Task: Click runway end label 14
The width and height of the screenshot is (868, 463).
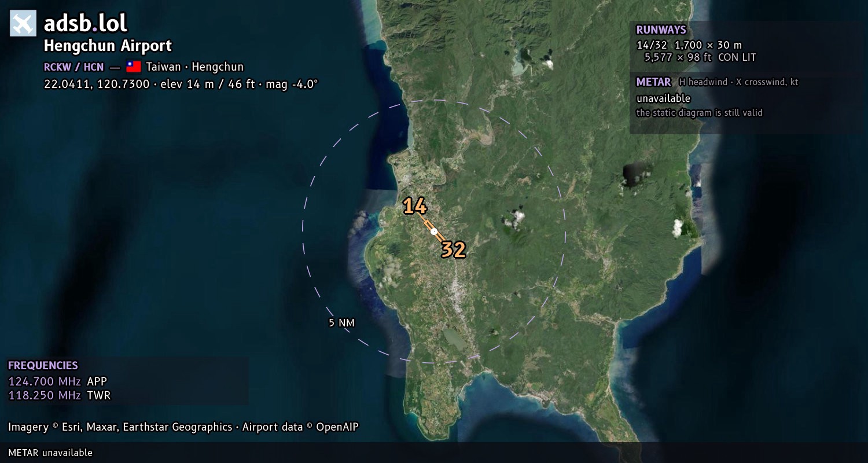Action: pos(415,206)
